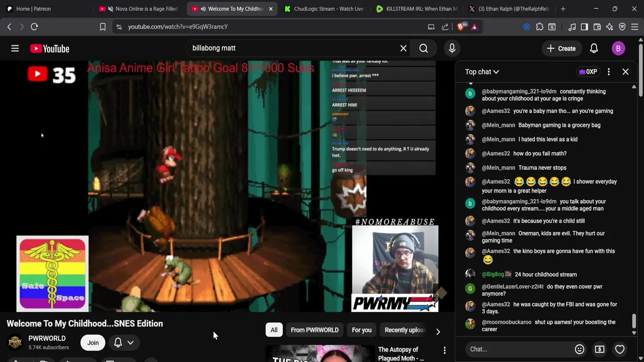Image resolution: width=644 pixels, height=362 pixels.
Task: Go to the YouTube home logo
Action: (x=49, y=48)
